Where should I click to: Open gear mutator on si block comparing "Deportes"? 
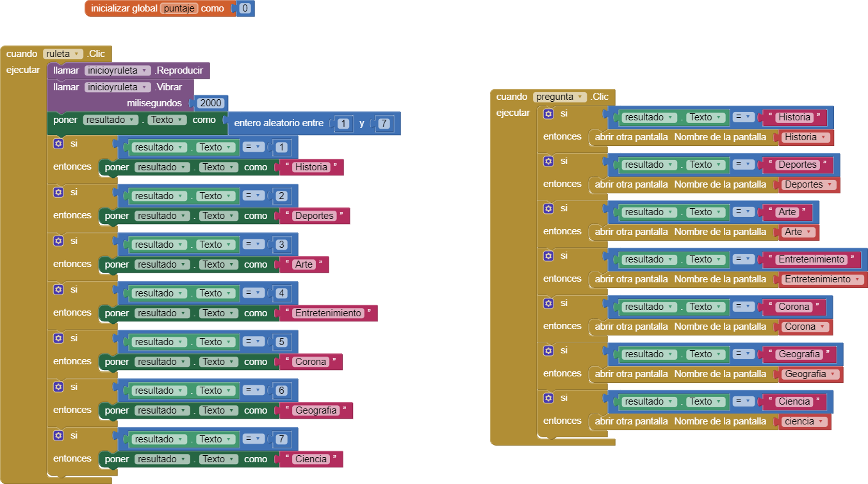point(548,161)
